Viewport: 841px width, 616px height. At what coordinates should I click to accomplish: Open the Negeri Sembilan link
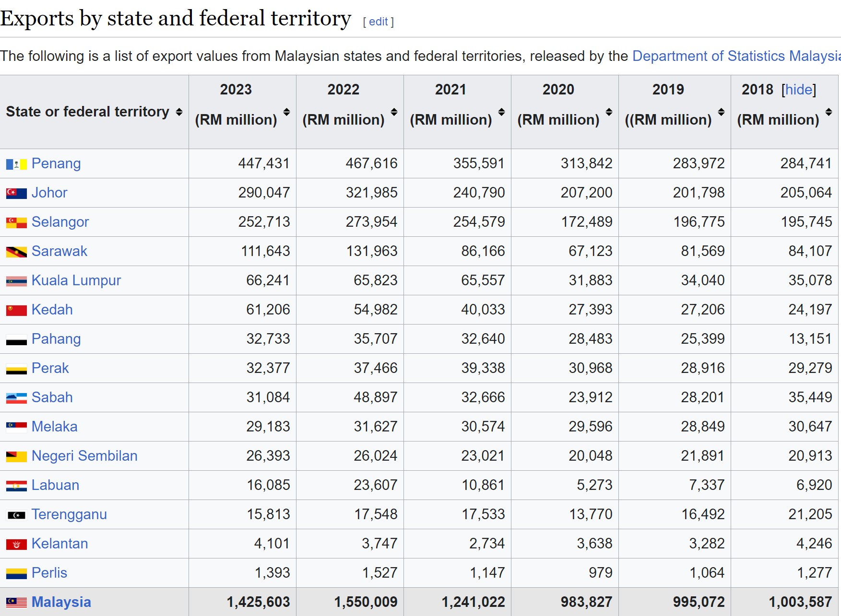click(84, 456)
